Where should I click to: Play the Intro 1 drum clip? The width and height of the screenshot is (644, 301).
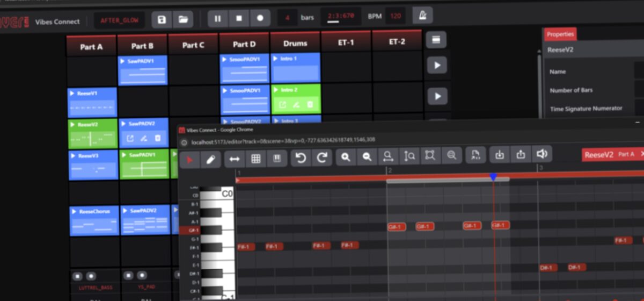coord(276,58)
